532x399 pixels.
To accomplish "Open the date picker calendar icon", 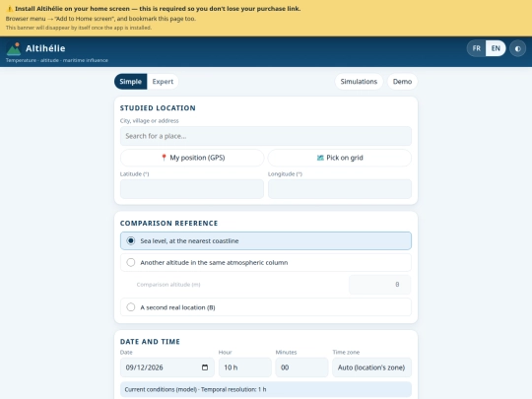I will click(x=205, y=367).
